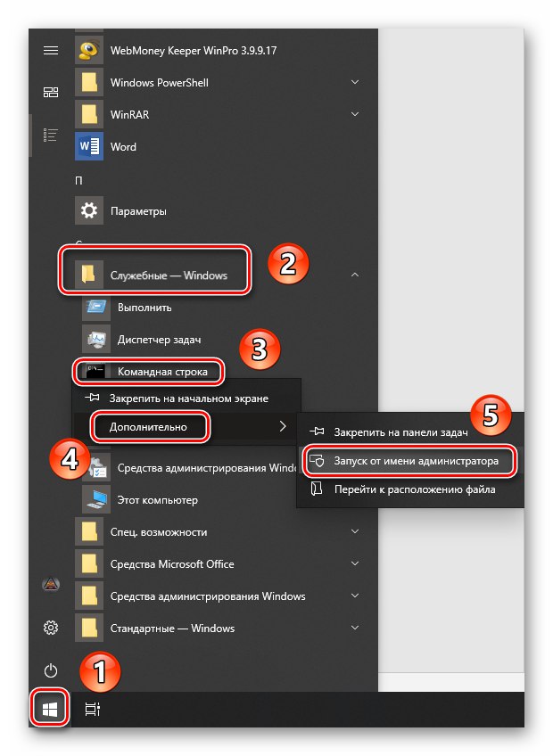Click the Стандартные — Windows label text
This screenshot has height=756, width=553.
click(172, 629)
